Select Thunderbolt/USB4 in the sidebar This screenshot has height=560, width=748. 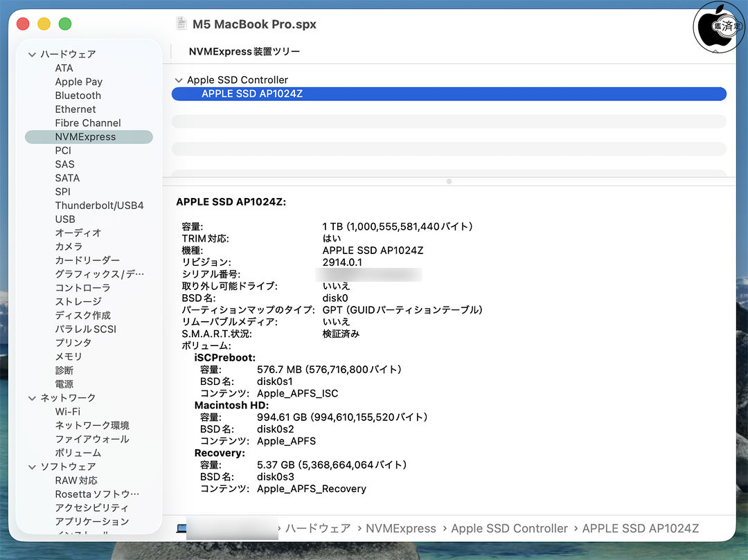pyautogui.click(x=99, y=206)
